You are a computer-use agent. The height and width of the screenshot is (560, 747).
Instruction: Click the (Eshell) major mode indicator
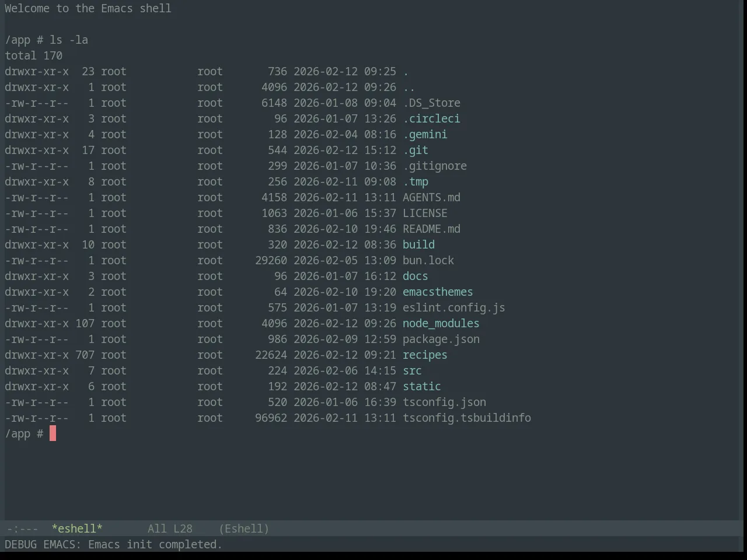coord(244,528)
